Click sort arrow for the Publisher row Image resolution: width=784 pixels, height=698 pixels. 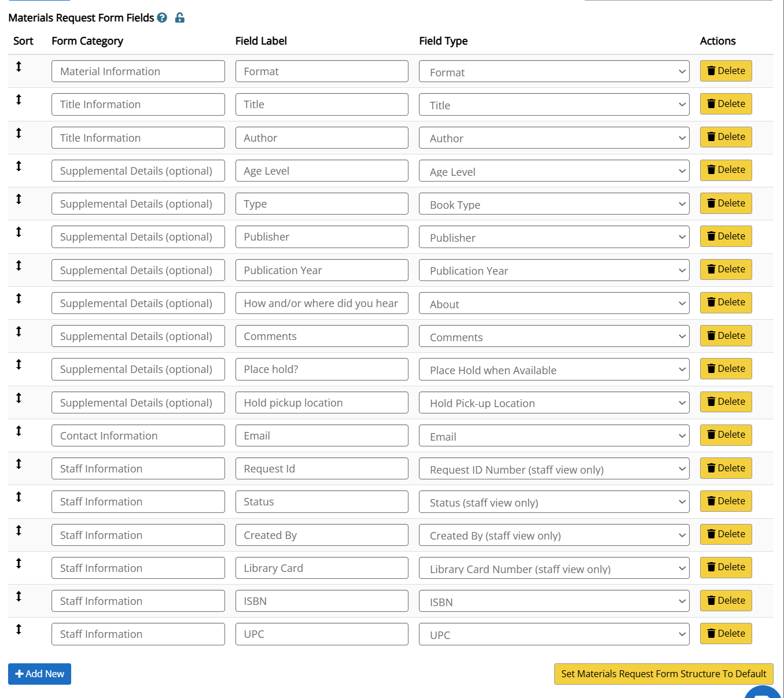click(19, 232)
